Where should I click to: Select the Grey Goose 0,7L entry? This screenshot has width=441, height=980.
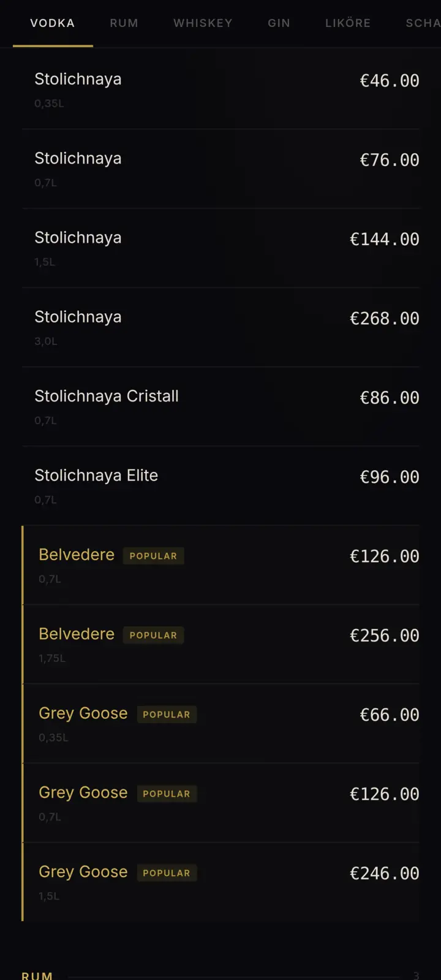pos(221,802)
